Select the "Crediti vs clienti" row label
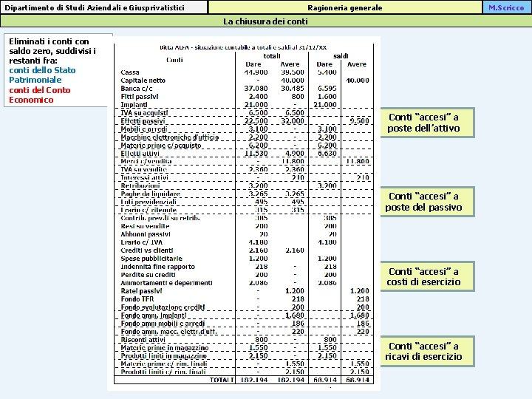Viewport: 532px width, 399px height. click(x=147, y=250)
